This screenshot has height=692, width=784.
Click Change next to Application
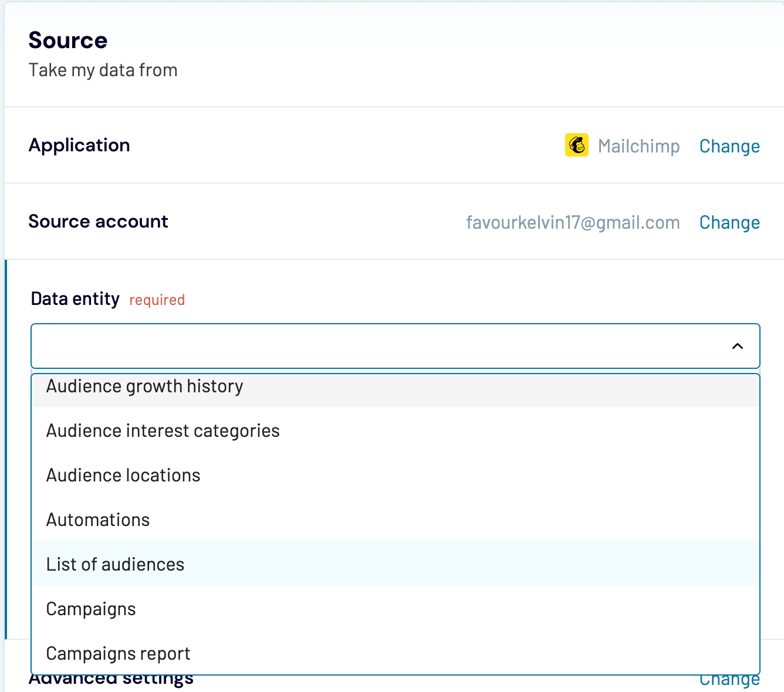pos(729,146)
